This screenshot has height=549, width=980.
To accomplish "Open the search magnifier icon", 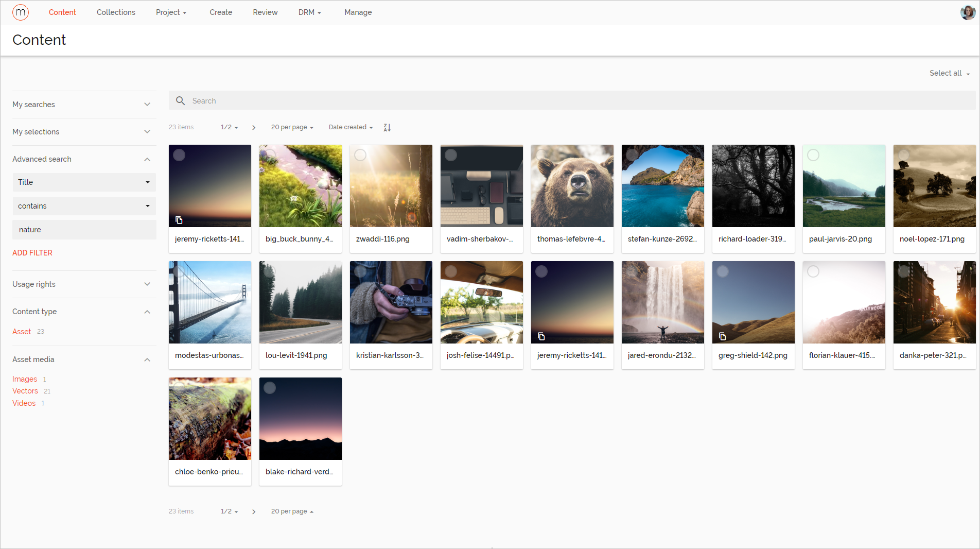I will [180, 100].
